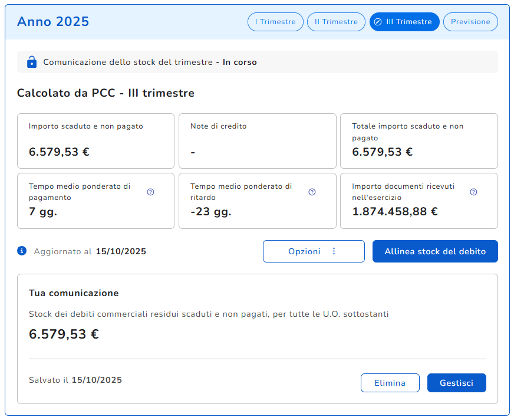Screen dimensions: 514x420
Task: Switch to the I Trimestre tab
Action: coord(275,22)
